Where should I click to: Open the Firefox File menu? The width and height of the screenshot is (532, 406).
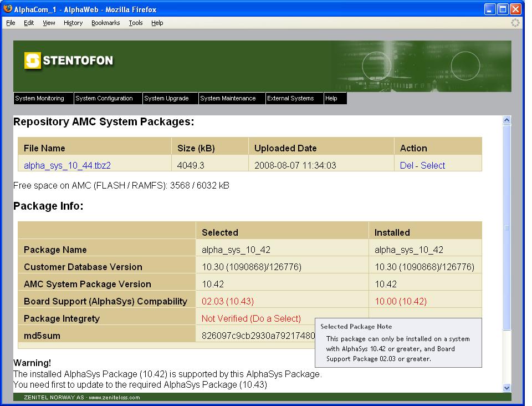click(11, 23)
